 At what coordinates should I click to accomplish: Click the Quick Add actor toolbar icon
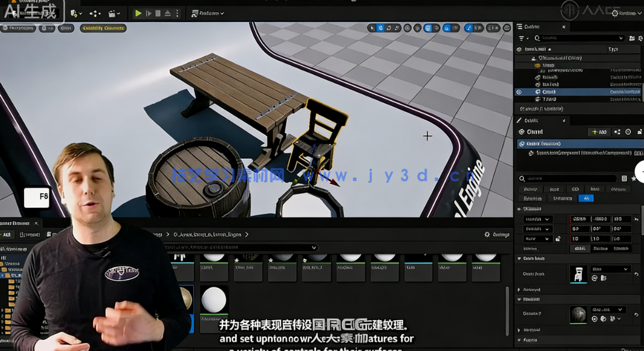point(74,13)
